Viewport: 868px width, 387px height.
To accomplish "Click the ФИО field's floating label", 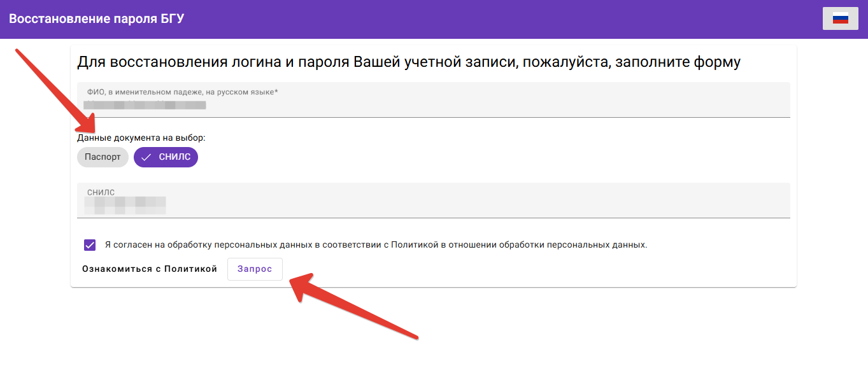I will pos(182,92).
